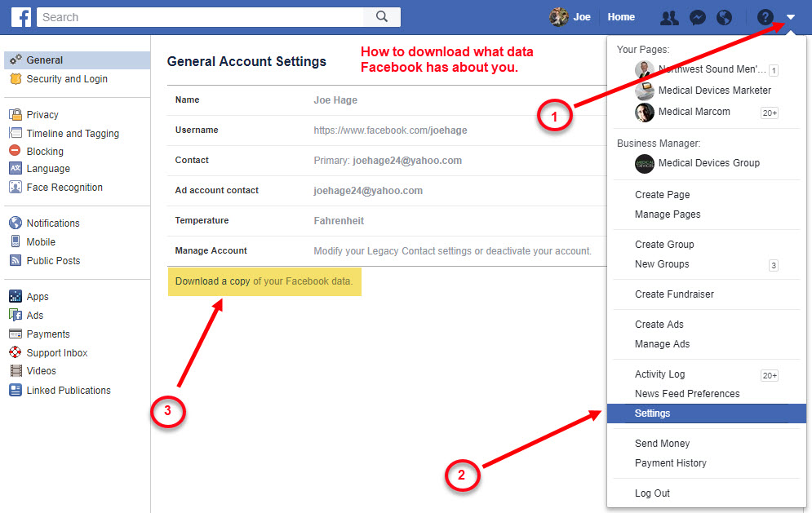Image resolution: width=812 pixels, height=513 pixels.
Task: Edit the Contact email row
Action: pos(387,160)
